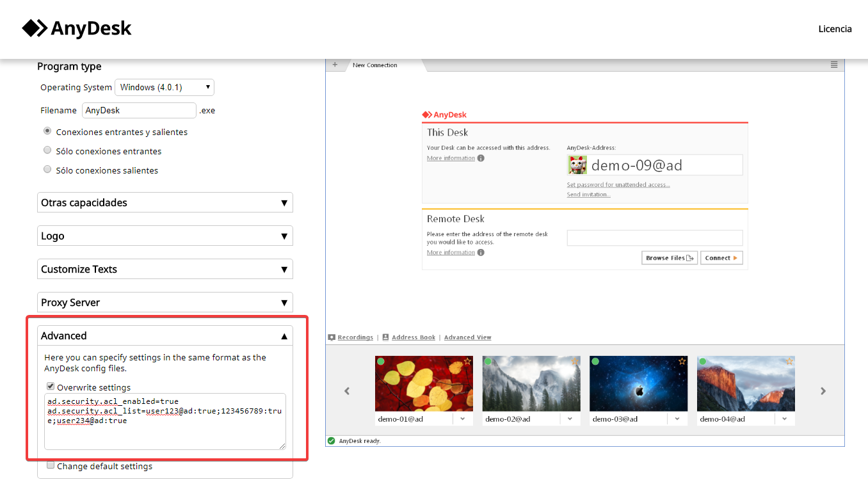Expand the Logo section
The image size is (868, 482).
[165, 236]
